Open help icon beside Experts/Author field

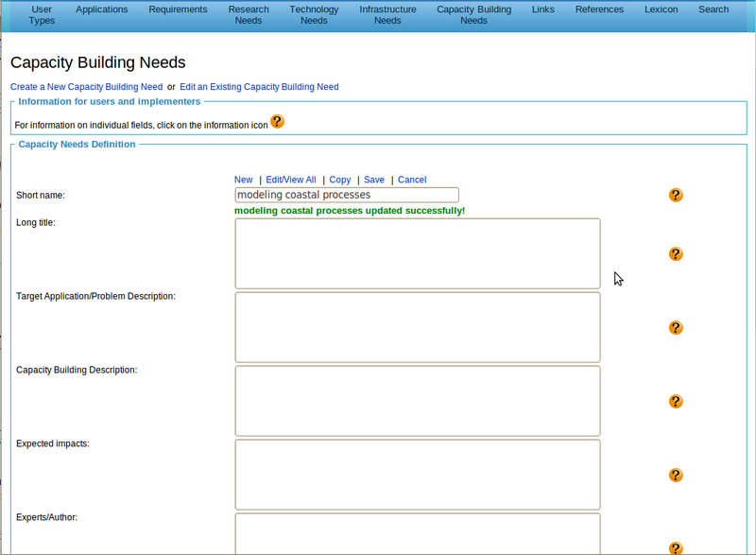pos(676,547)
